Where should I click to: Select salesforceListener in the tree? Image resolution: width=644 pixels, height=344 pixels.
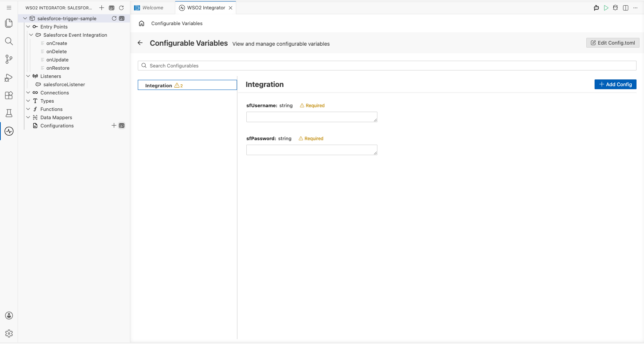tap(64, 84)
